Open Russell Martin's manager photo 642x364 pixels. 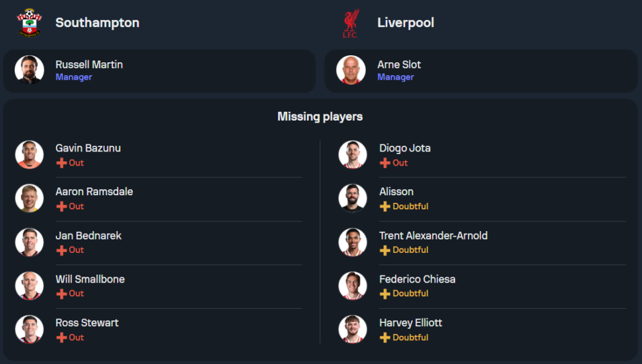tap(30, 70)
